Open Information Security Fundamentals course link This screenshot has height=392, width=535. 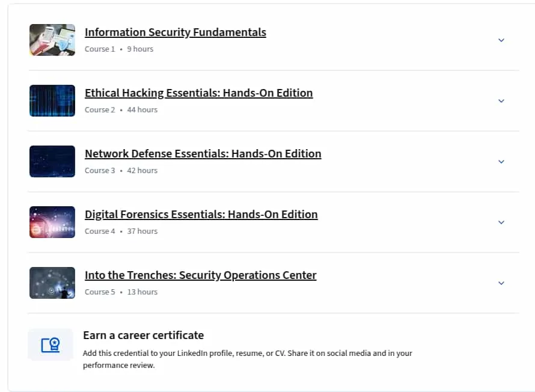[x=176, y=32]
